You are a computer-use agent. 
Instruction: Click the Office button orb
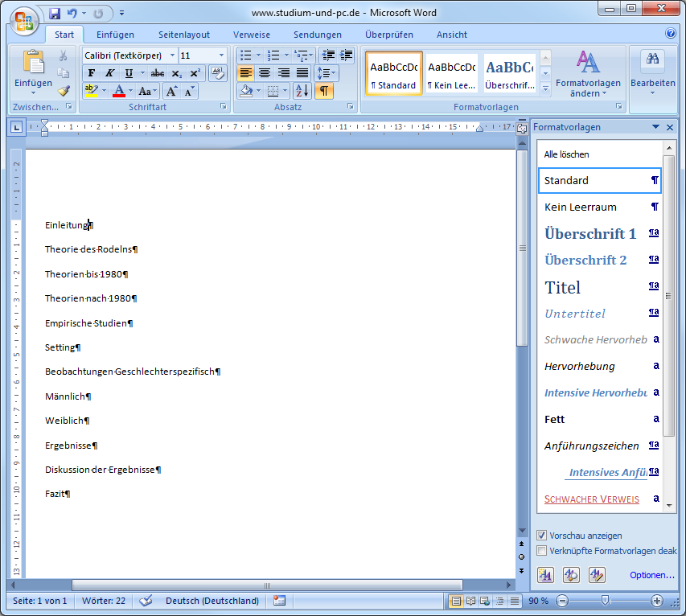click(x=24, y=20)
